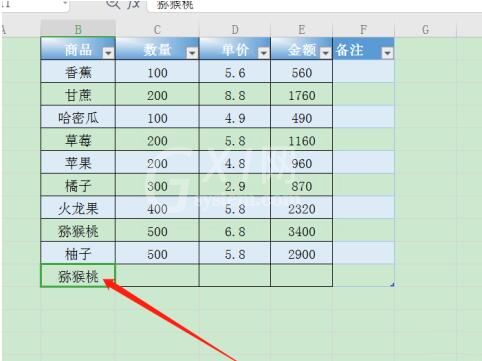
Task: Click the amount cell 560
Action: tap(302, 72)
